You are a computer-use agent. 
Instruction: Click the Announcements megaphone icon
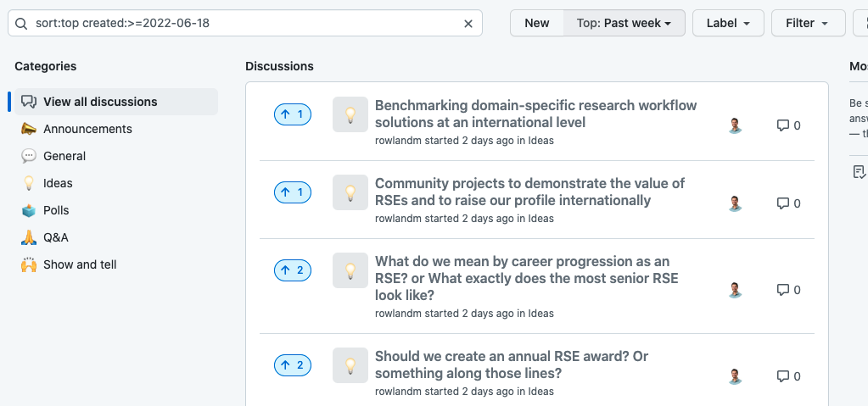coord(29,129)
